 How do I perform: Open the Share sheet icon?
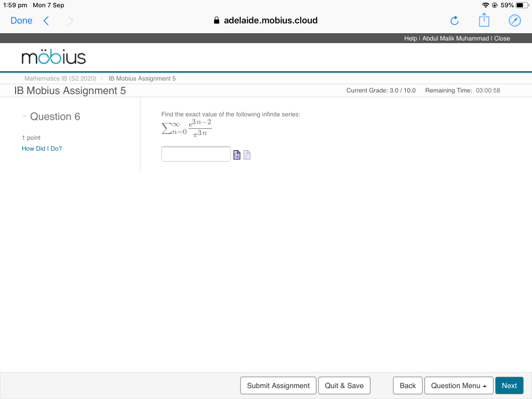pos(484,20)
